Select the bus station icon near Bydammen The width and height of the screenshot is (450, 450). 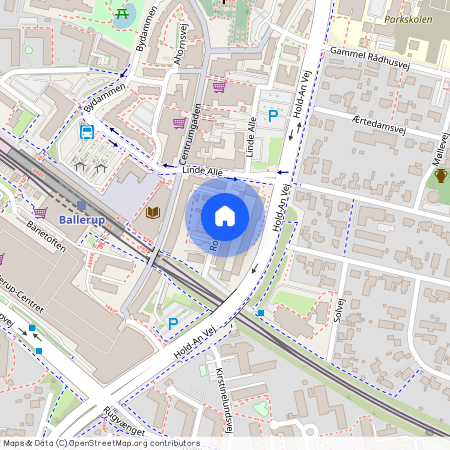[87, 132]
